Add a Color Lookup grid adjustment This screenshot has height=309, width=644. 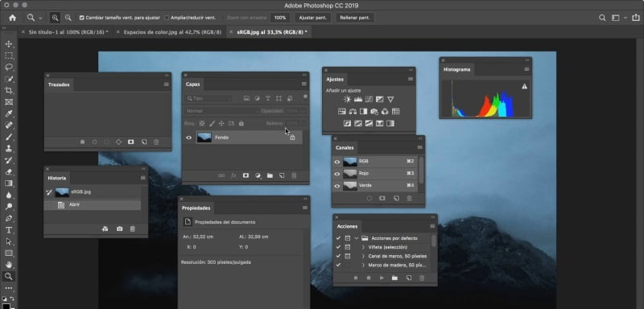coord(395,111)
